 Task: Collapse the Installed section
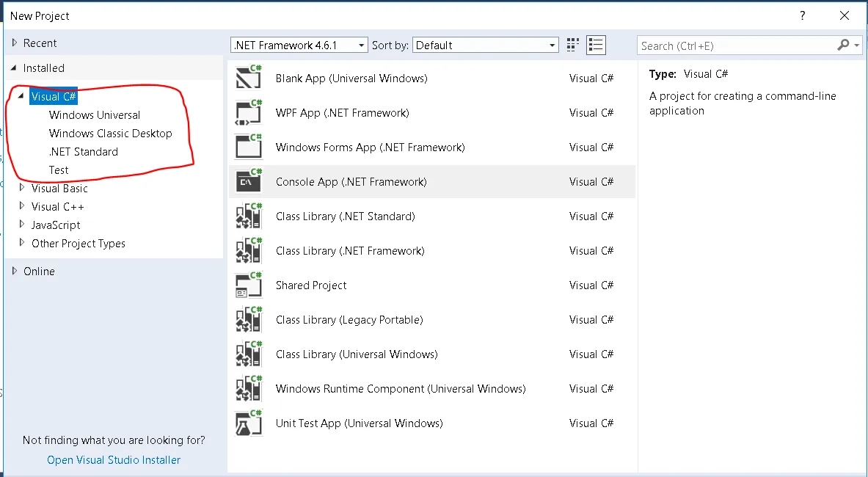14,68
